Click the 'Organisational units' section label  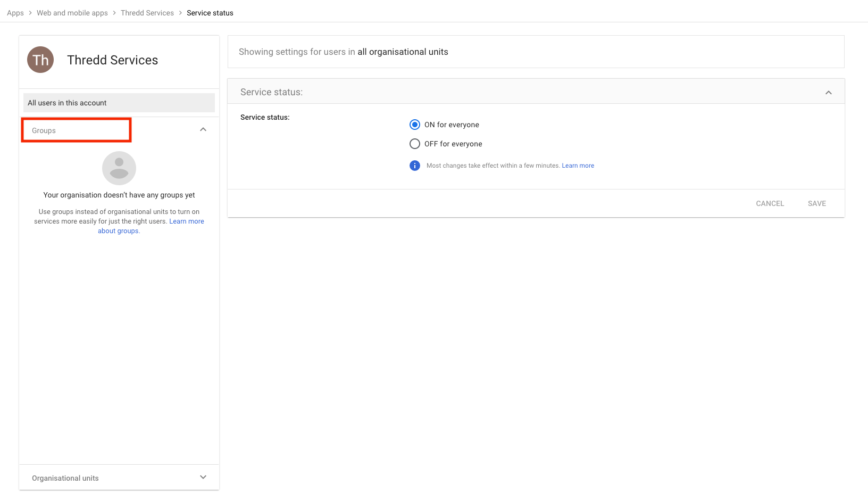tap(65, 478)
